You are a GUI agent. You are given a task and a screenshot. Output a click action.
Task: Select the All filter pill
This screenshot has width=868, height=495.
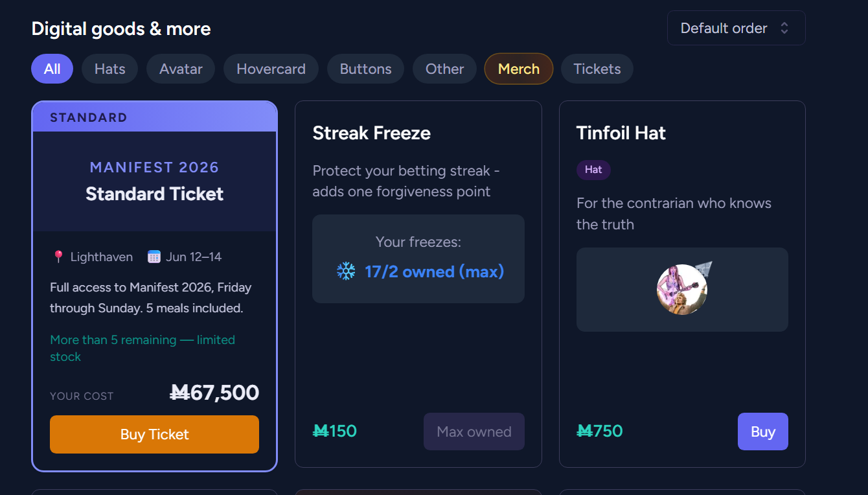(52, 69)
